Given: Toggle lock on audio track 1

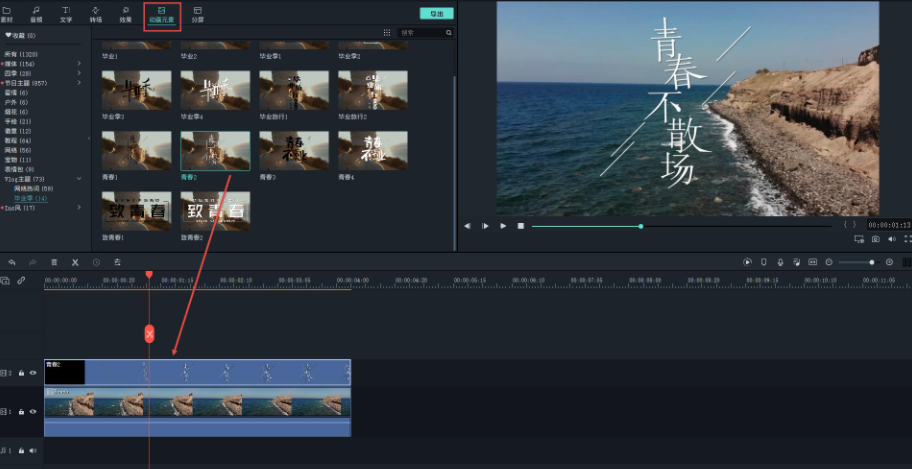Looking at the screenshot, I should [22, 450].
